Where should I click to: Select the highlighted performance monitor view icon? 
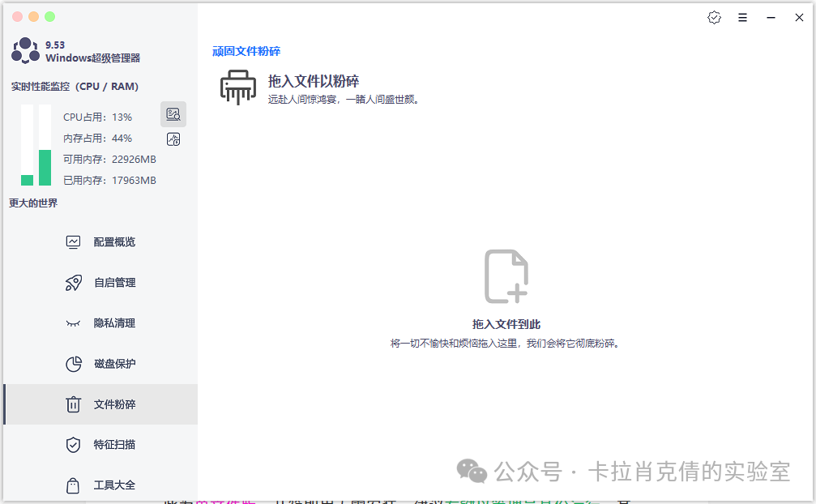pos(173,114)
